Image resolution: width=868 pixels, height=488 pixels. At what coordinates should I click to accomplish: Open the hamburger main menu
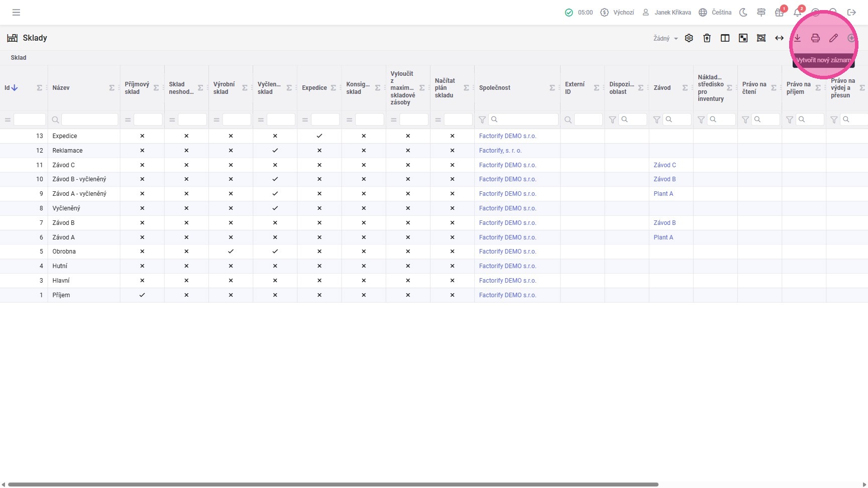point(16,13)
